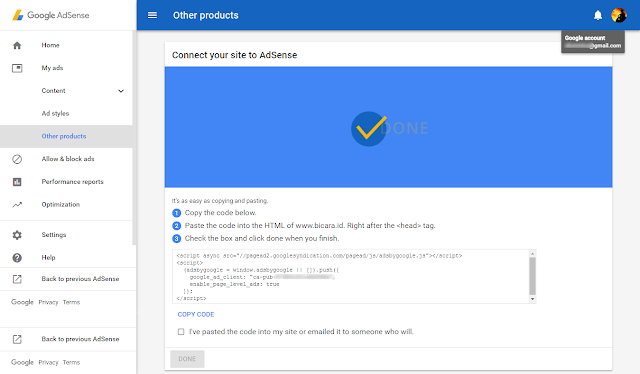Open the hamburger menu icon

(152, 15)
